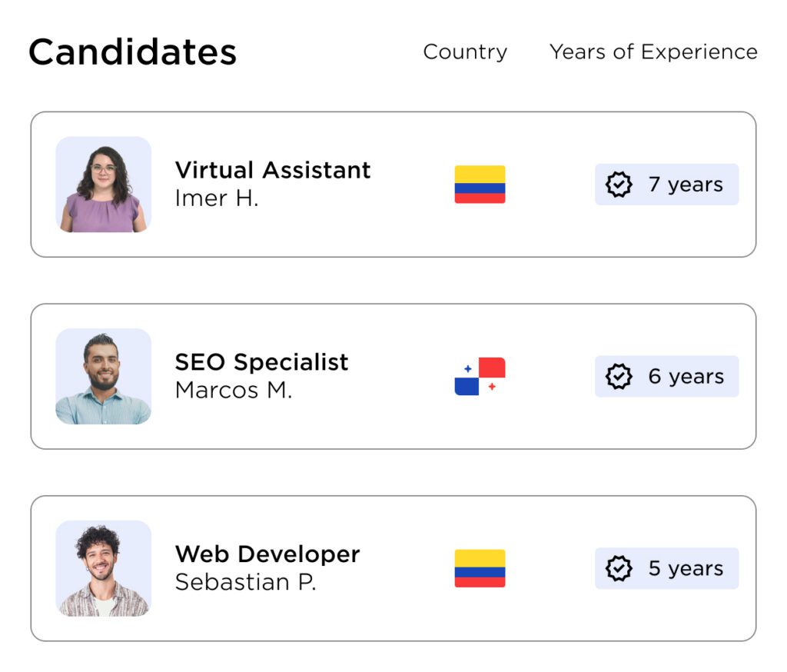787x672 pixels.
Task: Click the Panama flag for Marcos M.
Action: coord(480,376)
